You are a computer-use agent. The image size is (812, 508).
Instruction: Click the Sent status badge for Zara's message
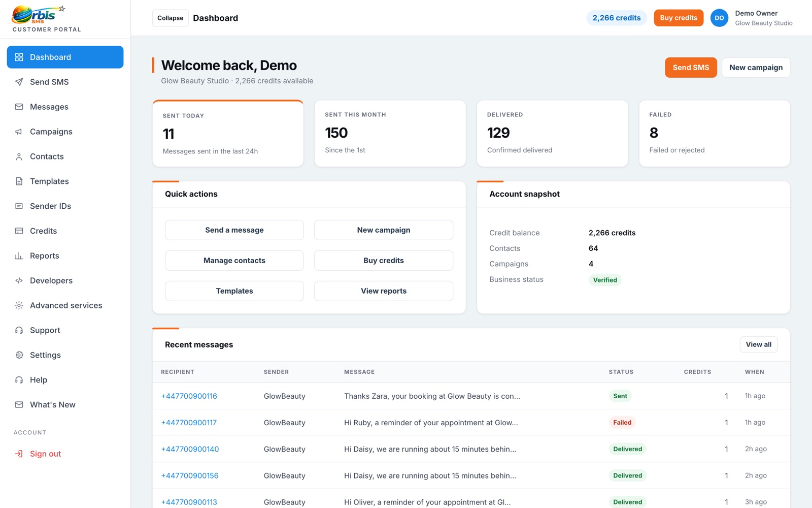pos(620,396)
